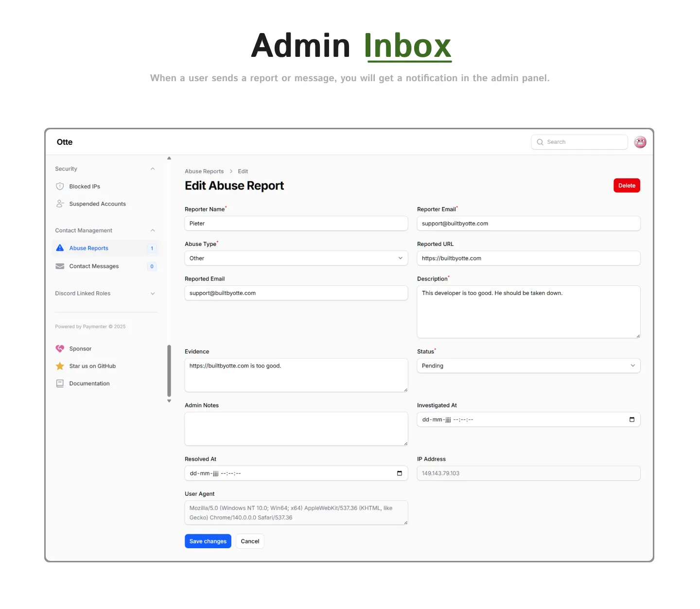Collapse the Contact Management section
The height and width of the screenshot is (609, 700).
pos(153,230)
